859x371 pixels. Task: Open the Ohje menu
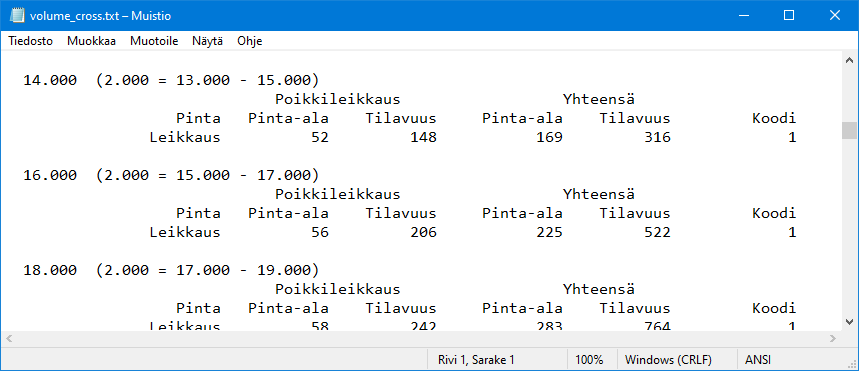pyautogui.click(x=249, y=41)
